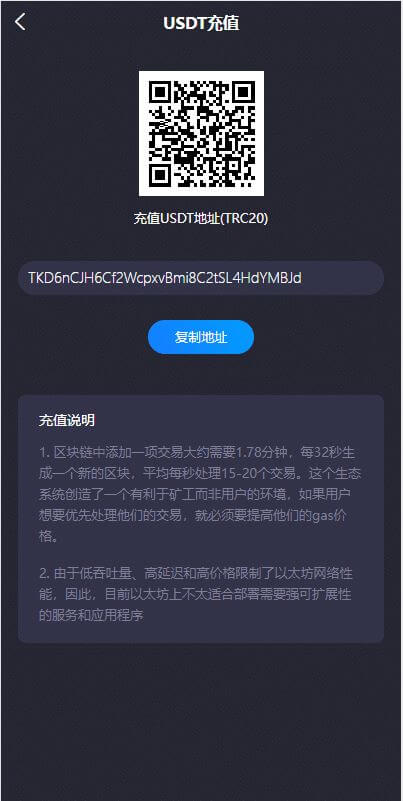Select the TKD6n wallet address field
403x801 pixels.
(x=201, y=278)
